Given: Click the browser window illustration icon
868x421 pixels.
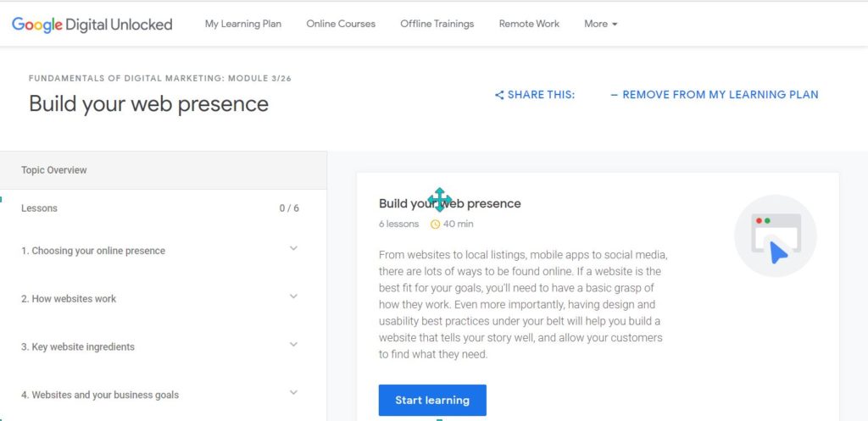Looking at the screenshot, I should [775, 235].
